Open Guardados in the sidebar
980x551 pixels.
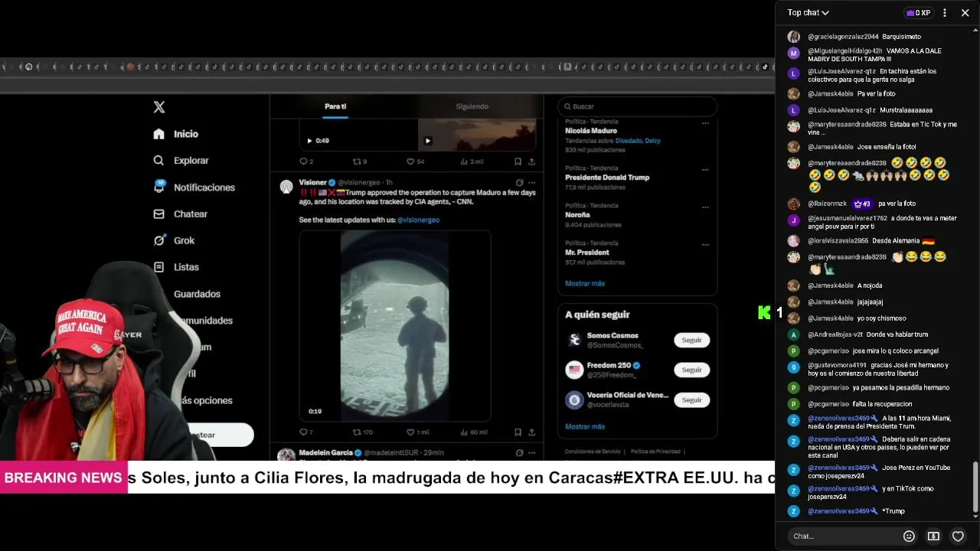click(197, 294)
